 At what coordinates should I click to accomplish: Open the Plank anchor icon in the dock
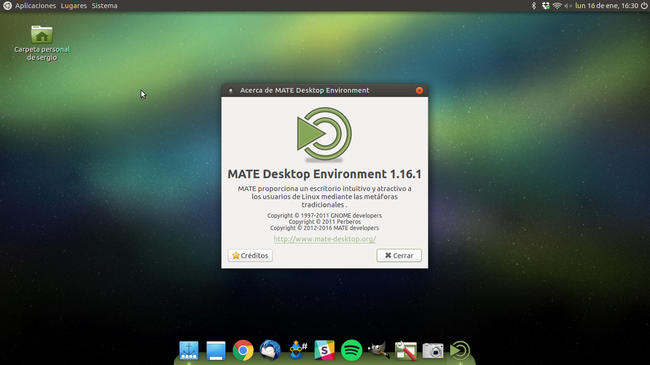pos(189,350)
